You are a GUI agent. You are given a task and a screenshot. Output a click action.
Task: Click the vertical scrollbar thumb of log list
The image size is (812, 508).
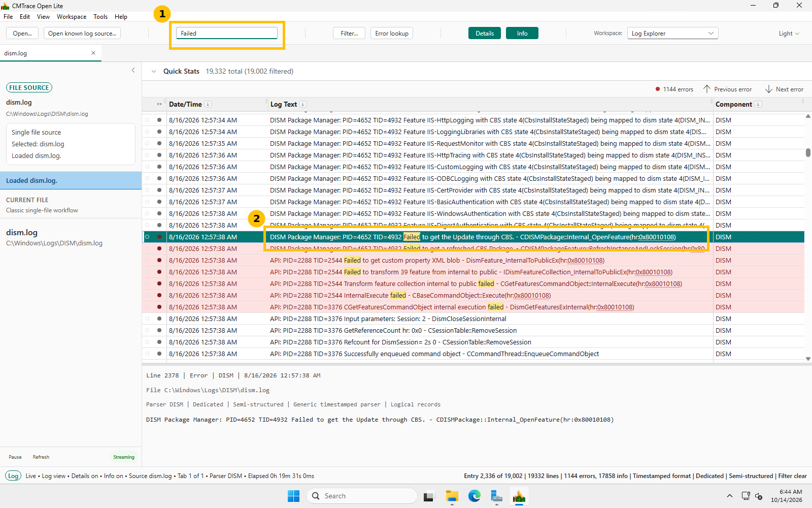(808, 152)
